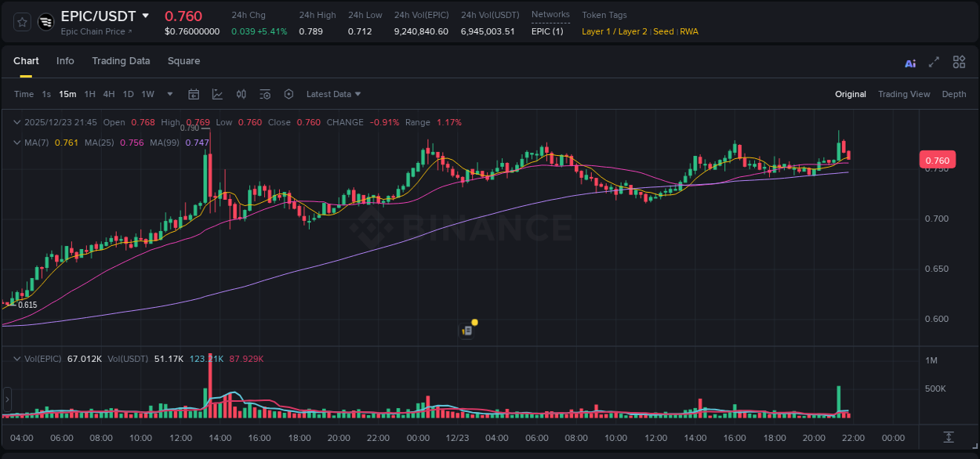Viewport: 980px width, 459px height.
Task: Open the indicator settings icon
Action: point(264,94)
